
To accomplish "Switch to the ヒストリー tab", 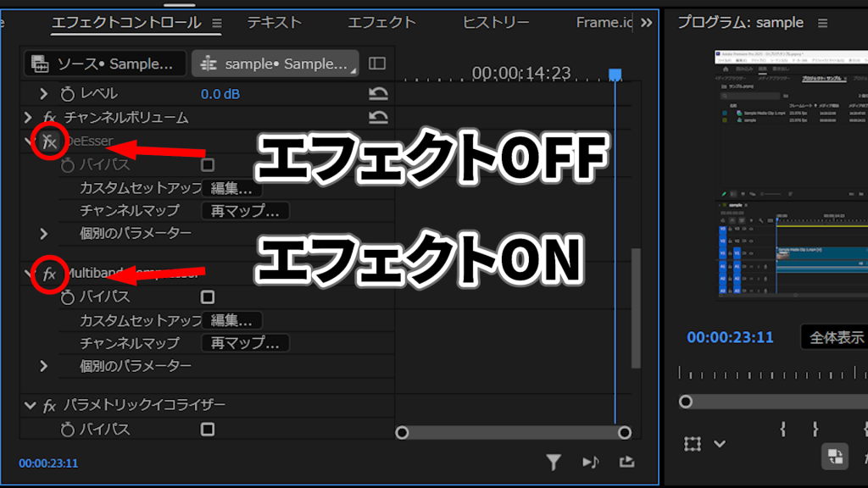I will [496, 23].
